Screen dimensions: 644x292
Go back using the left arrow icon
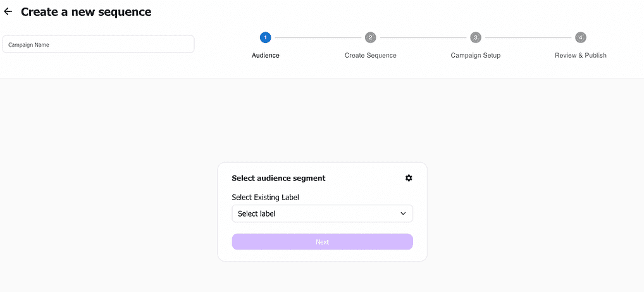8,12
